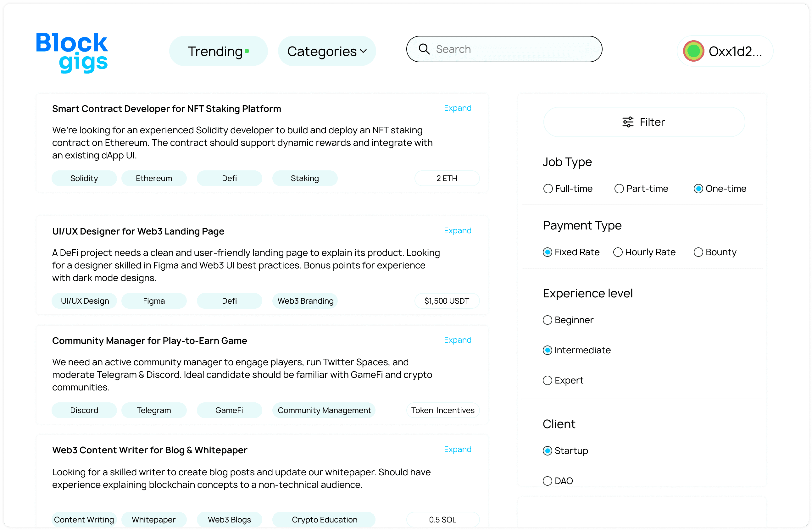Open the Trending tab

(x=215, y=51)
